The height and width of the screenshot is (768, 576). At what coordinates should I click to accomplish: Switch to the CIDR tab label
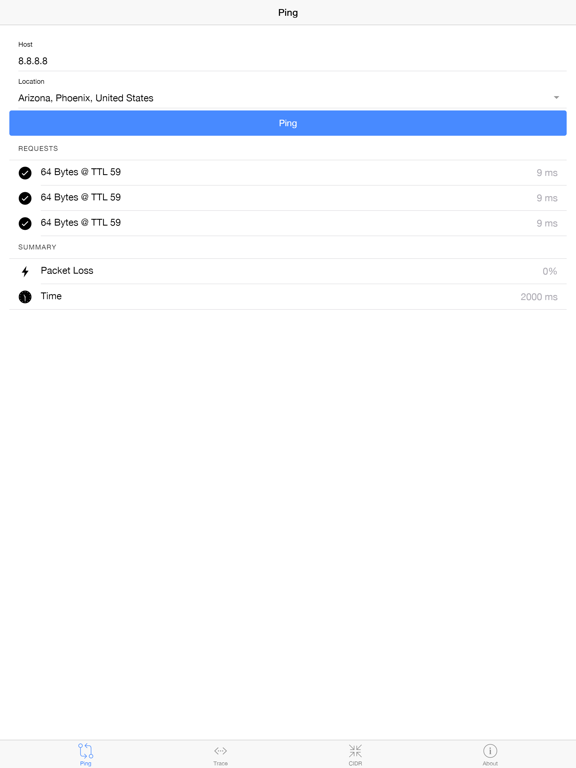(355, 763)
